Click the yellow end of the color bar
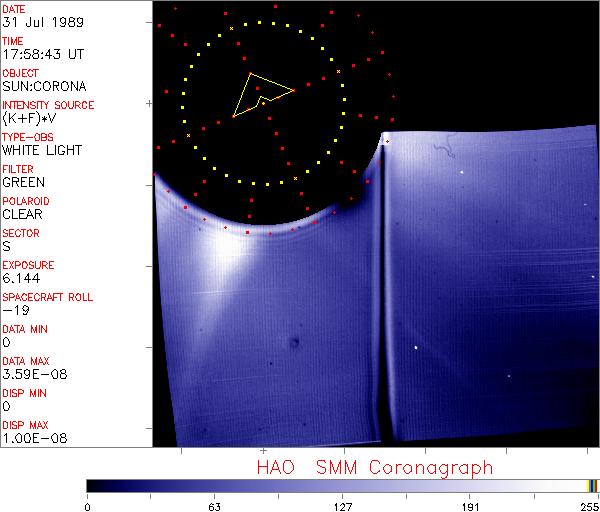The image size is (600, 512). click(x=589, y=485)
